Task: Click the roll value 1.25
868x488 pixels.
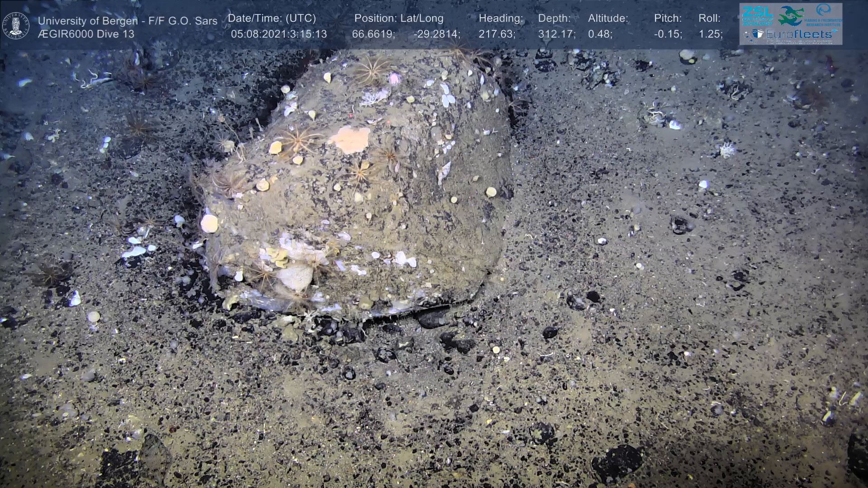Action: 710,34
